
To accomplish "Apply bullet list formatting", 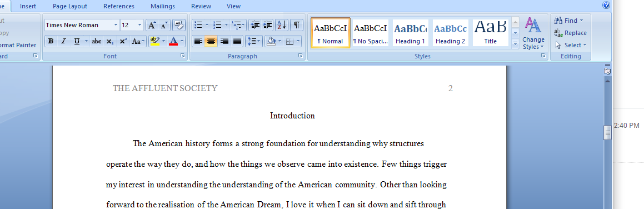I will tap(198, 25).
